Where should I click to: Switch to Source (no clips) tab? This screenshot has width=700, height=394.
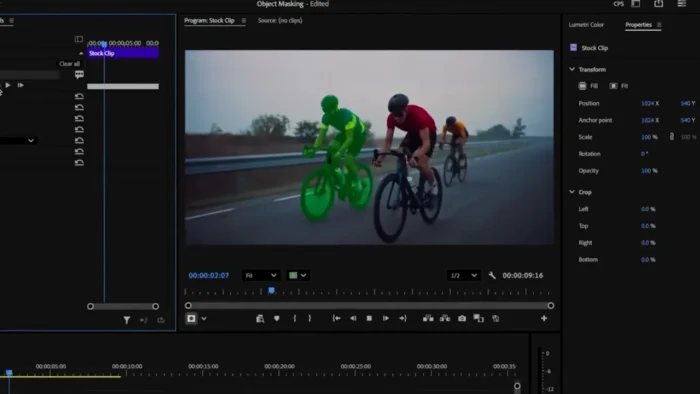point(280,21)
